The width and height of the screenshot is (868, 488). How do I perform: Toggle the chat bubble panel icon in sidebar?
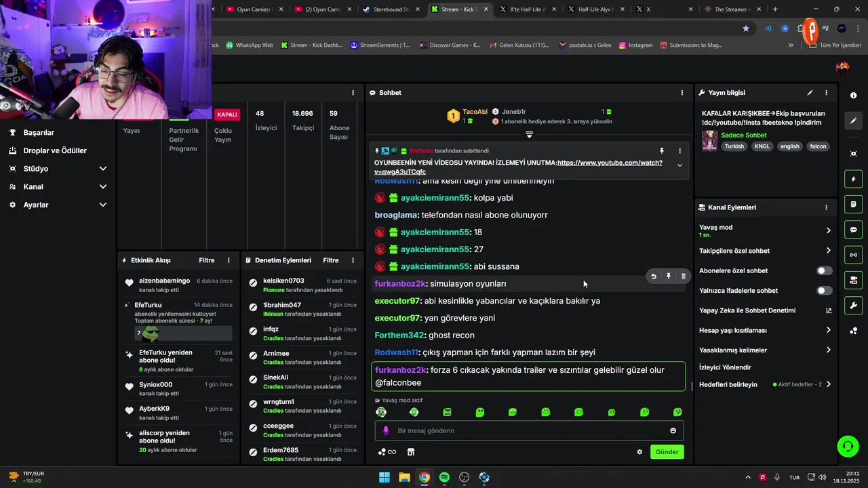tap(853, 230)
